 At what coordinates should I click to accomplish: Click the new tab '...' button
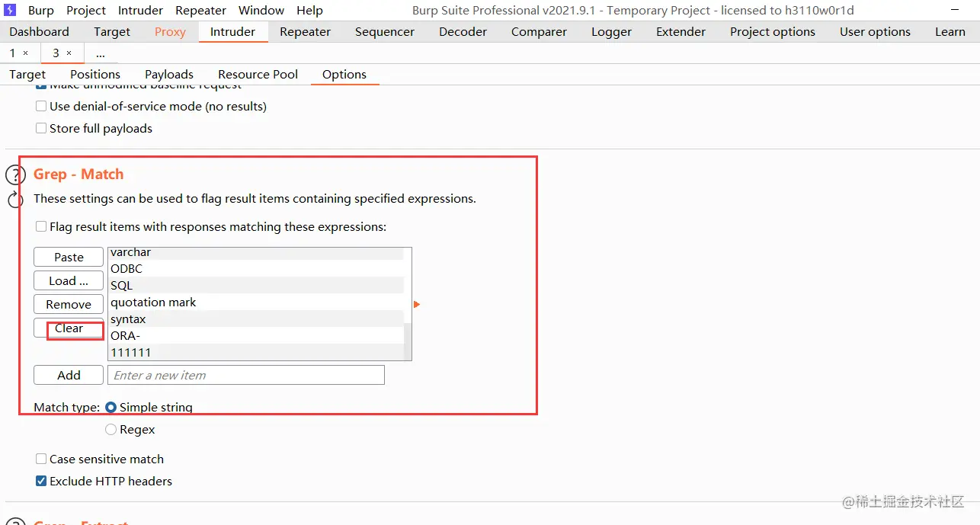(101, 53)
